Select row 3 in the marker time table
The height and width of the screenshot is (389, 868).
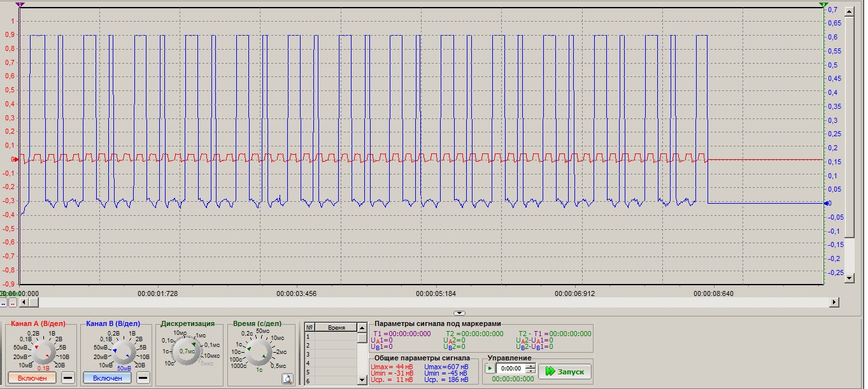pos(331,354)
